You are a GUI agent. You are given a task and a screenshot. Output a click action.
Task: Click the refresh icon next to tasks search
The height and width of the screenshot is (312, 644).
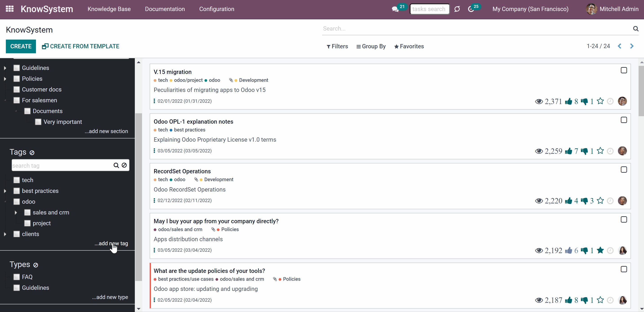[x=457, y=9]
